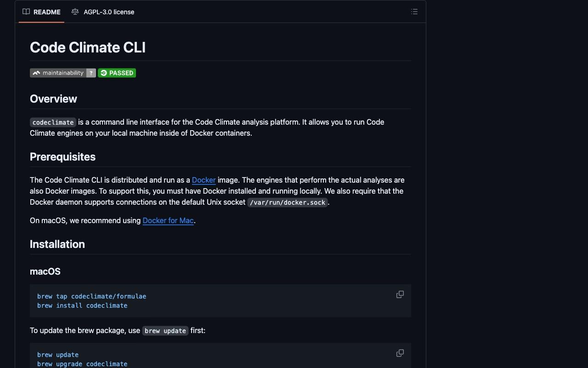The image size is (588, 368).
Task: Click the Prerequisites heading
Action: click(x=62, y=157)
